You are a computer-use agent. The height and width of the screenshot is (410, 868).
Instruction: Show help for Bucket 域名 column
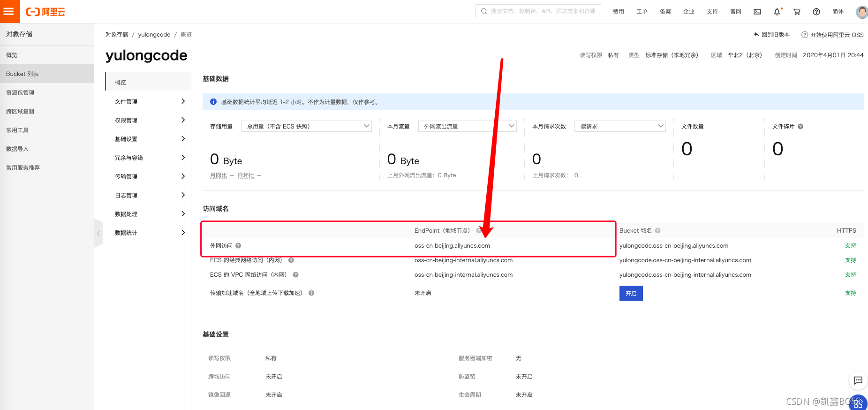[x=657, y=230]
